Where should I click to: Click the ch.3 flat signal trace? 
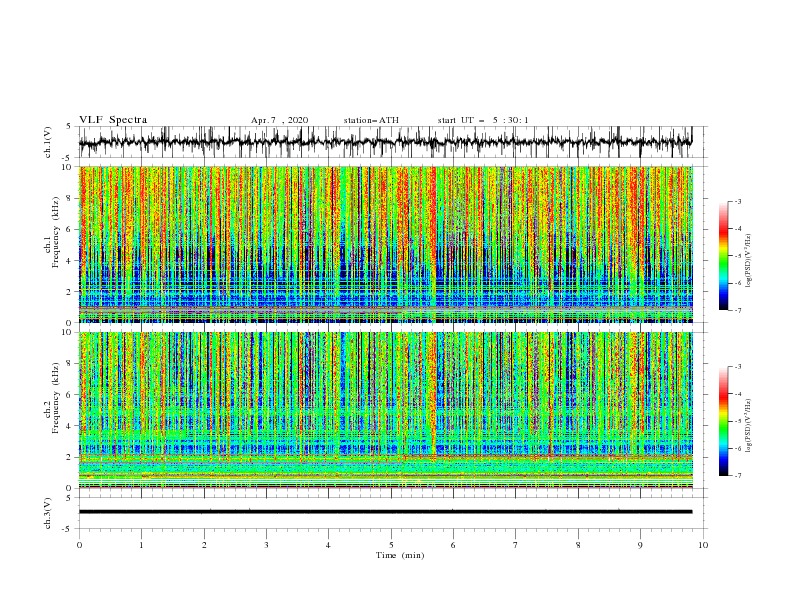click(x=385, y=512)
